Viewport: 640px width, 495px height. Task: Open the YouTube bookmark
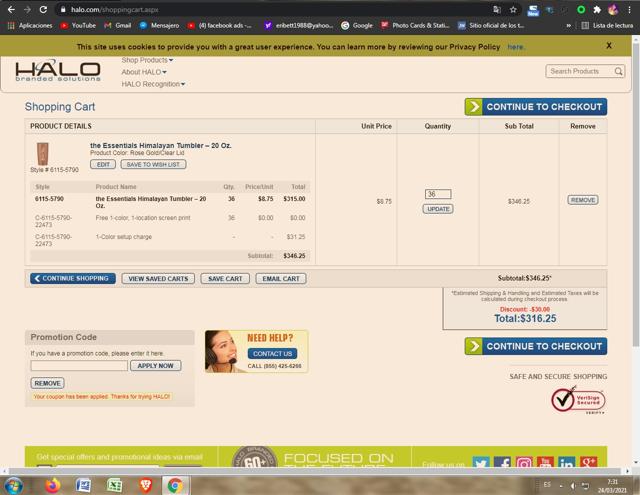coord(78,25)
